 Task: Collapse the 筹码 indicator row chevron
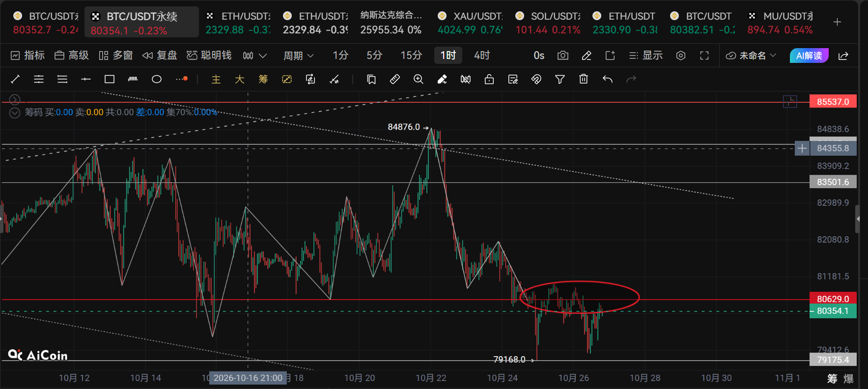coord(15,112)
